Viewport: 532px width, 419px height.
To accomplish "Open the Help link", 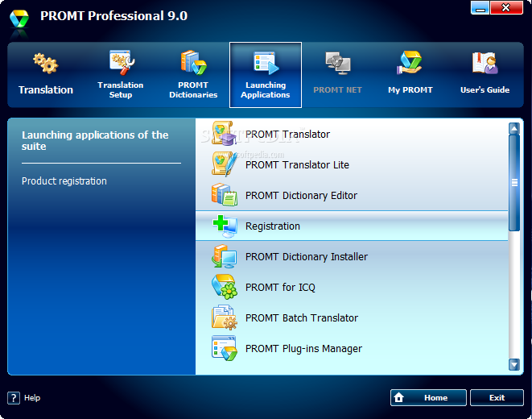I will tap(32, 398).
